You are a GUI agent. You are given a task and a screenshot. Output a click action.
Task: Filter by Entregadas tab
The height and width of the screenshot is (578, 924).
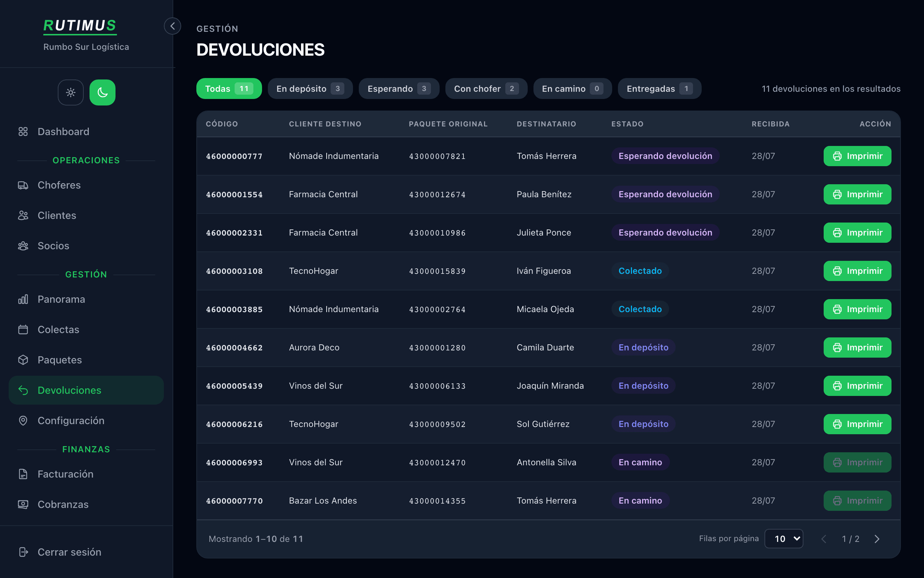[659, 89]
